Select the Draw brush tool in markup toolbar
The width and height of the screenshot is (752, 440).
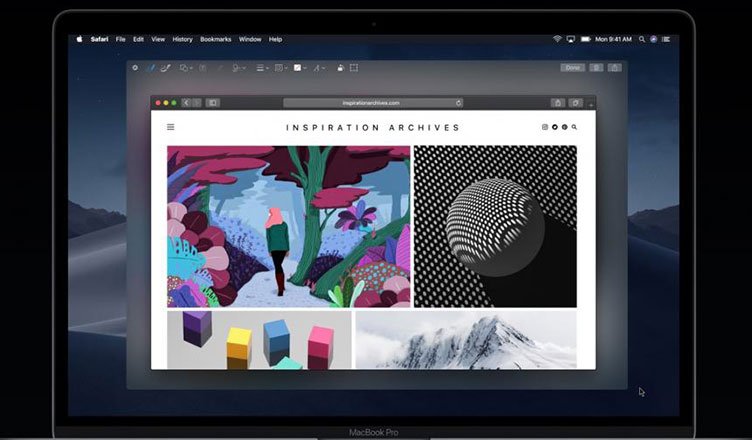point(165,68)
